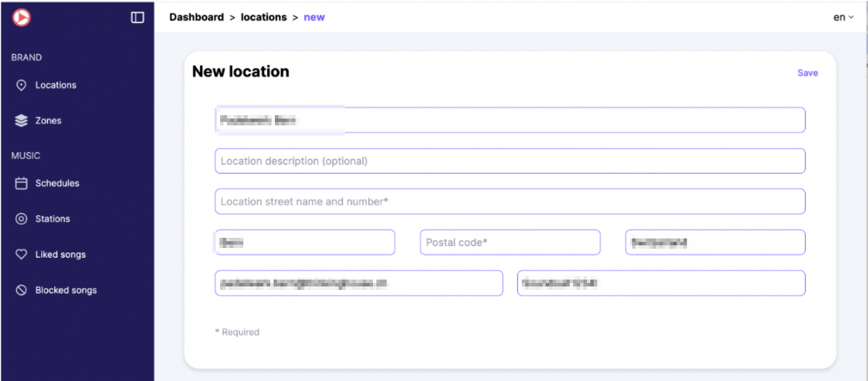Image resolution: width=868 pixels, height=381 pixels.
Task: Click the Soundsuit logo icon
Action: (21, 18)
